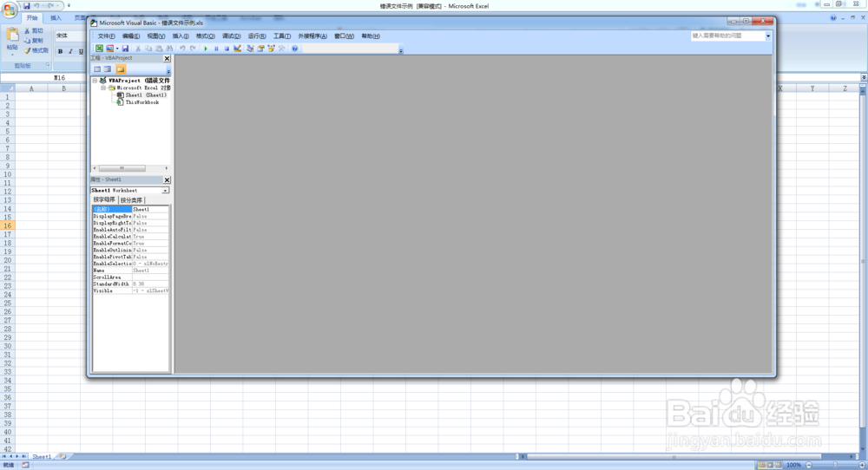
Task: Open Project Explorer toolbar icon
Action: [x=250, y=49]
